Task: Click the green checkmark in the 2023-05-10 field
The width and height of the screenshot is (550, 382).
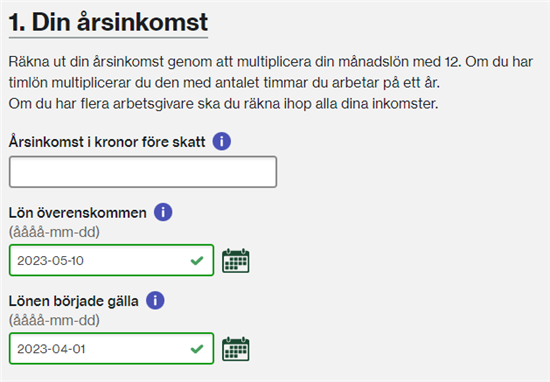Action: (x=197, y=261)
